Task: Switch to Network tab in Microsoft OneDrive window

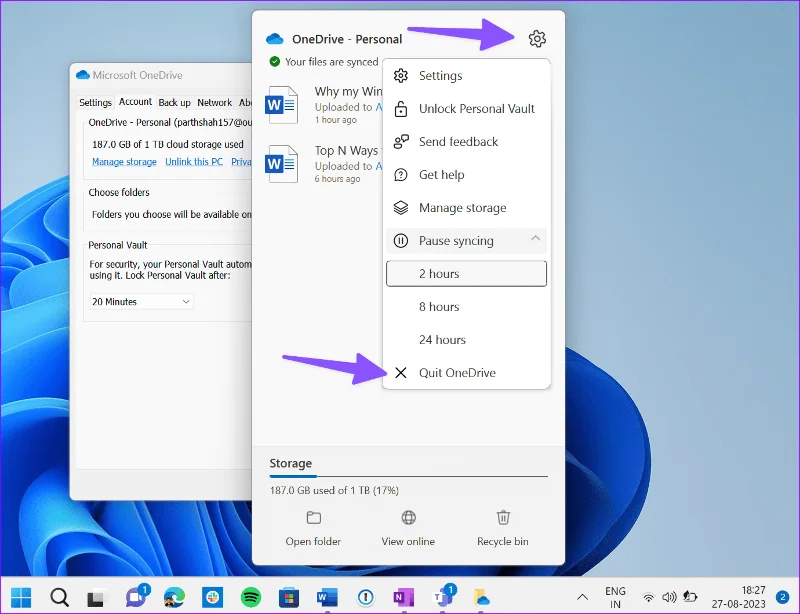Action: tap(215, 103)
